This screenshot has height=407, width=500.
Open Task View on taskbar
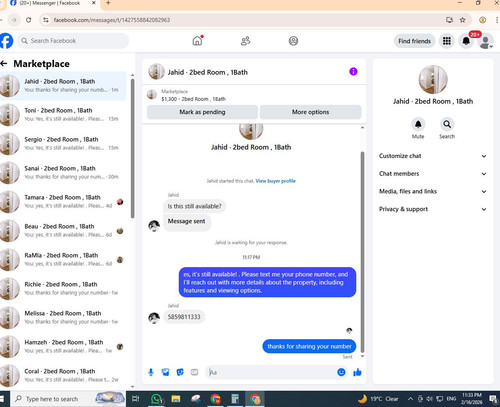click(x=136, y=399)
